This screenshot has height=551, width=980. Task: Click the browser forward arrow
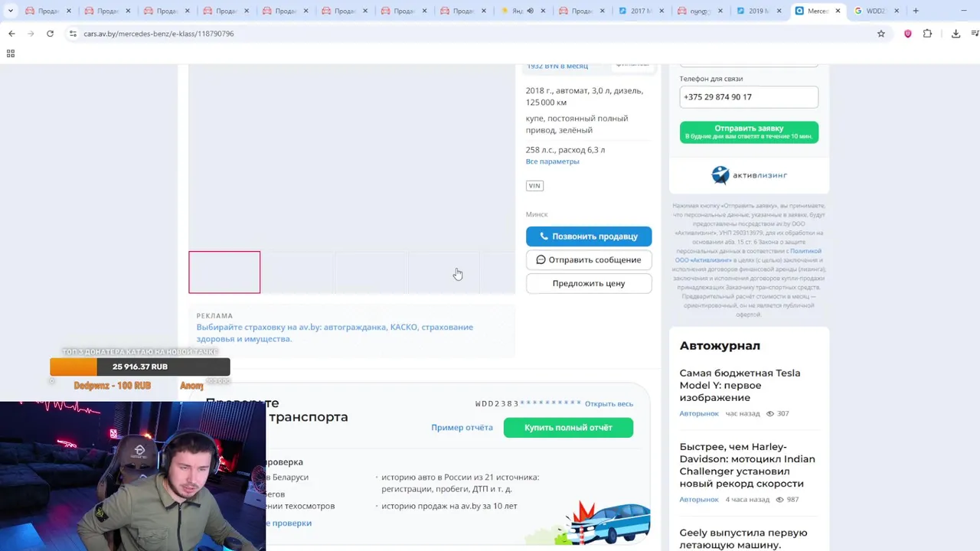[x=31, y=34]
